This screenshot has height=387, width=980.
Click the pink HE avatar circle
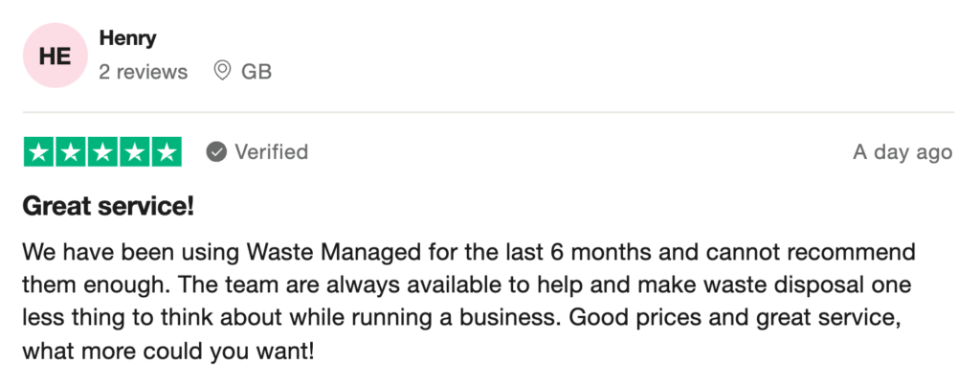click(x=55, y=56)
